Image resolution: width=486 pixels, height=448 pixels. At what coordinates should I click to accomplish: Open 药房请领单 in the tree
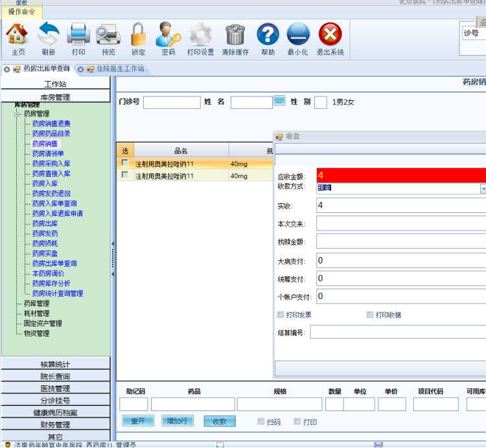[48, 153]
